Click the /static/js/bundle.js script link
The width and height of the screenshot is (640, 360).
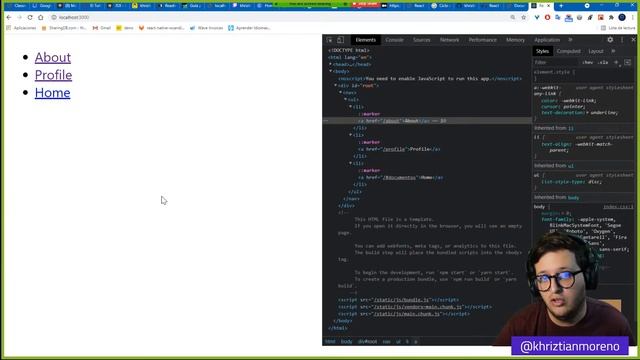(x=401, y=300)
